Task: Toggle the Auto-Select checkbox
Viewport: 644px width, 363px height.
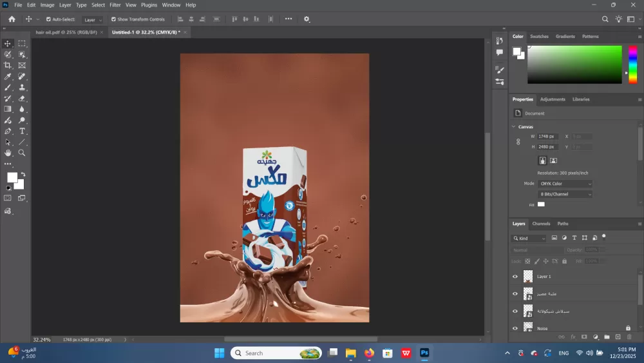Action: pos(48,19)
